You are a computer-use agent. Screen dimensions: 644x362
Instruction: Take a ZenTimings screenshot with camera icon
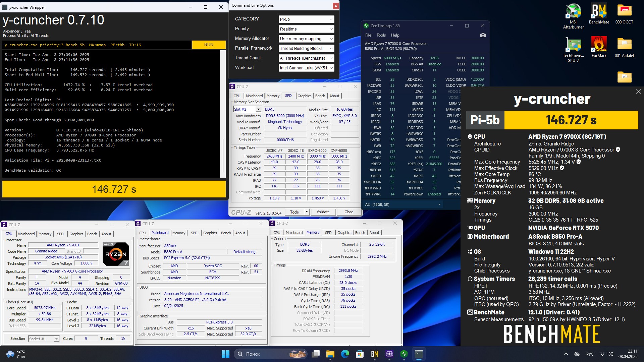pyautogui.click(x=483, y=35)
